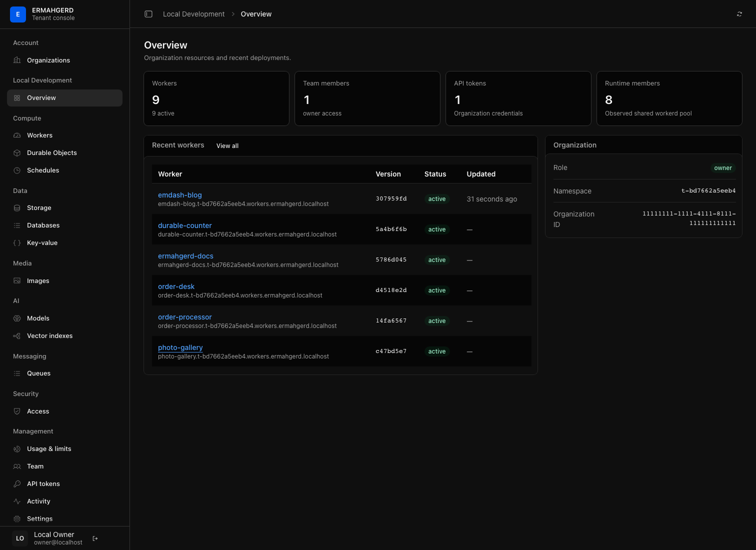This screenshot has height=550, width=756.
Task: Click namespace value t-bd7662a5eeb4
Action: (x=708, y=191)
